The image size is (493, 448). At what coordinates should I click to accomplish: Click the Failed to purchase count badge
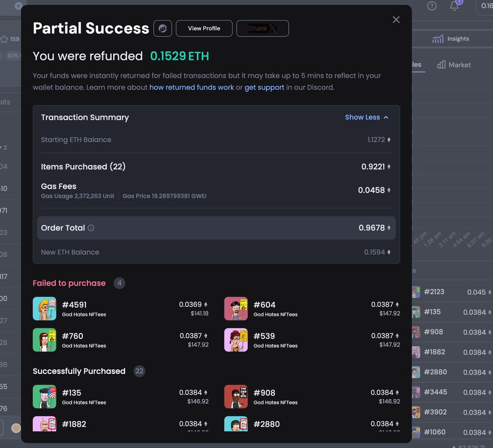[x=120, y=283]
